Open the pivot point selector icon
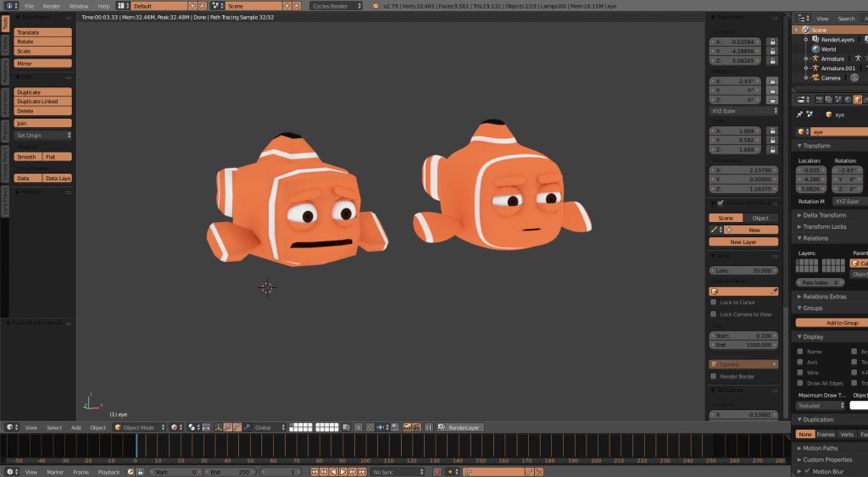The height and width of the screenshot is (477, 868). click(192, 427)
